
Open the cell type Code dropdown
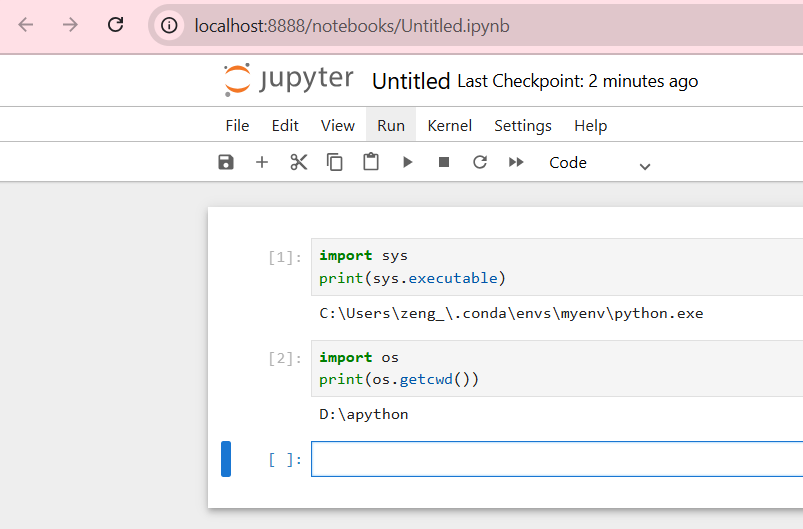click(599, 163)
